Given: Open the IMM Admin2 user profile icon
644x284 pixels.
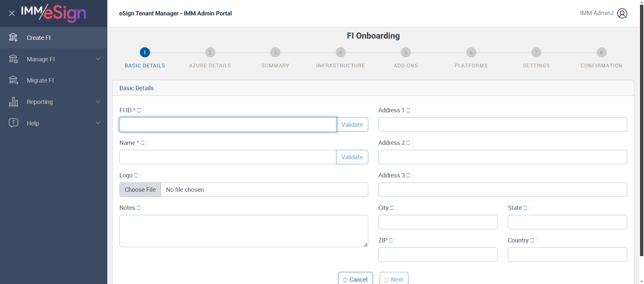Looking at the screenshot, I should 622,13.
